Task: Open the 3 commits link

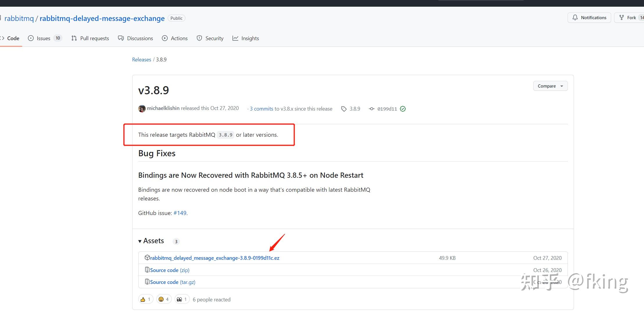Action: (x=262, y=109)
